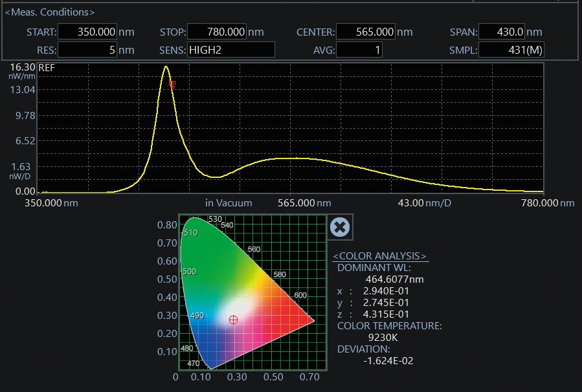Select the CENTER wavelength field 565.000
The image size is (582, 392).
366,32
